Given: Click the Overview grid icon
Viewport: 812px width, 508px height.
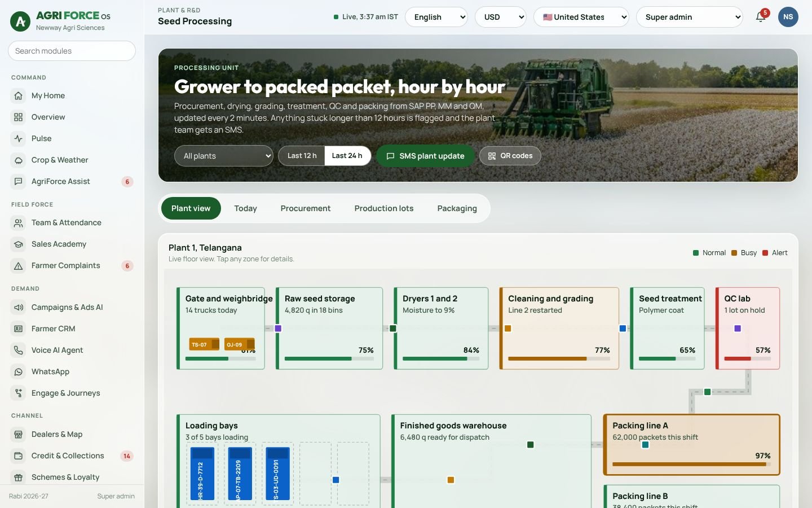Looking at the screenshot, I should (x=19, y=117).
